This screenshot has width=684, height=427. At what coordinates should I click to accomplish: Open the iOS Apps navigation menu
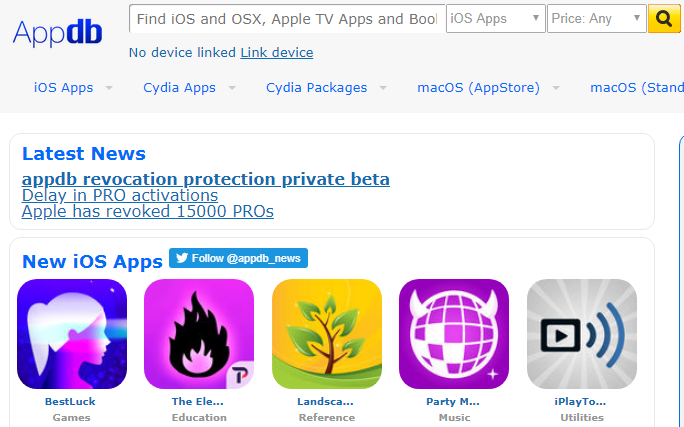pyautogui.click(x=64, y=88)
